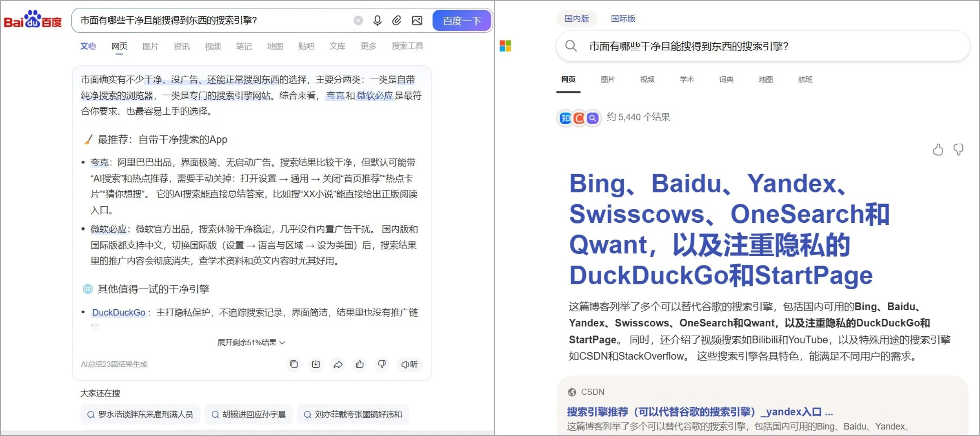Open Bing 学术 tab
This screenshot has height=436, width=980.
pyautogui.click(x=687, y=80)
